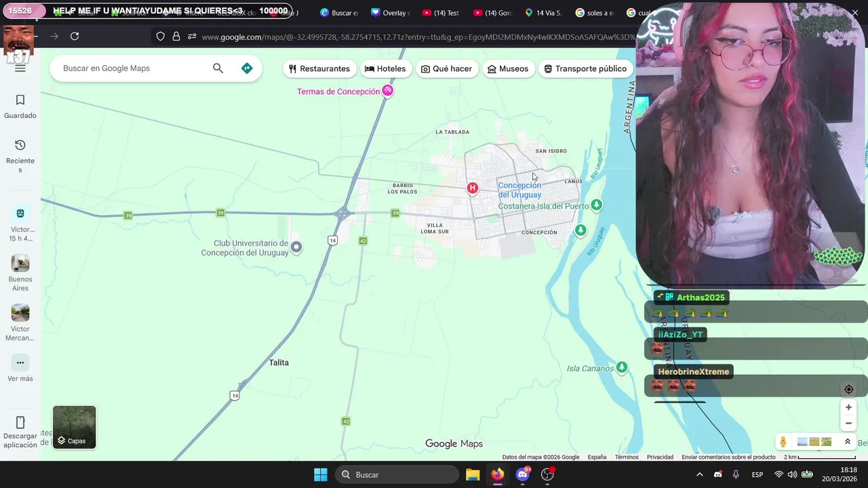Click the red hospital H marker
This screenshot has width=868, height=488.
tap(473, 188)
